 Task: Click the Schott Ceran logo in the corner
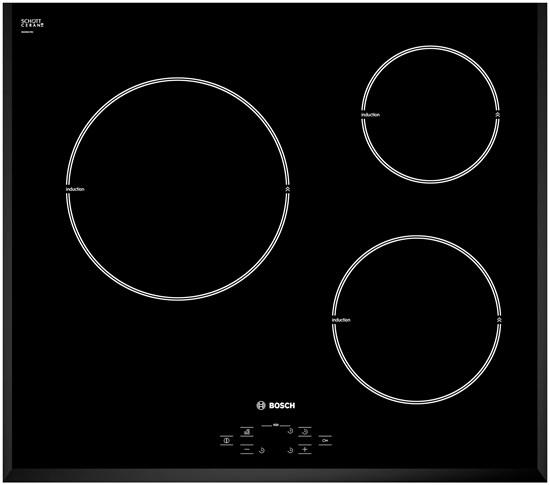coord(32,23)
